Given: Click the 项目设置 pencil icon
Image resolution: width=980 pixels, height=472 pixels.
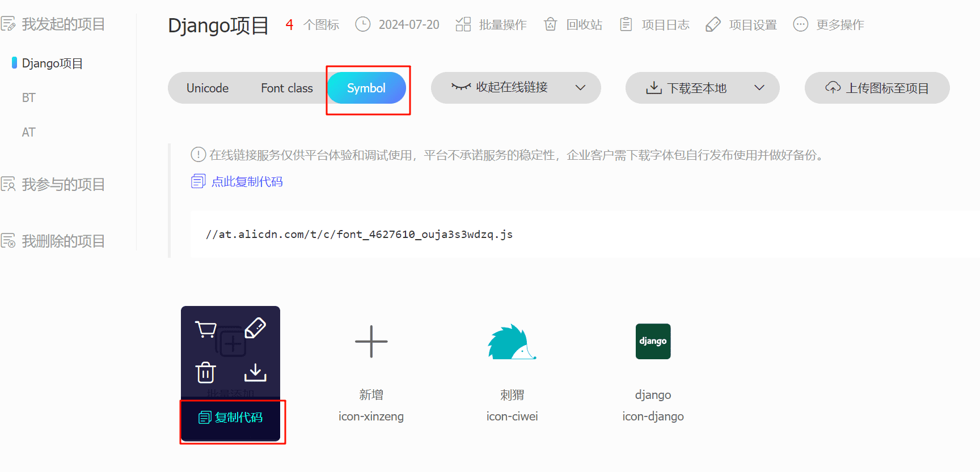Looking at the screenshot, I should [713, 24].
